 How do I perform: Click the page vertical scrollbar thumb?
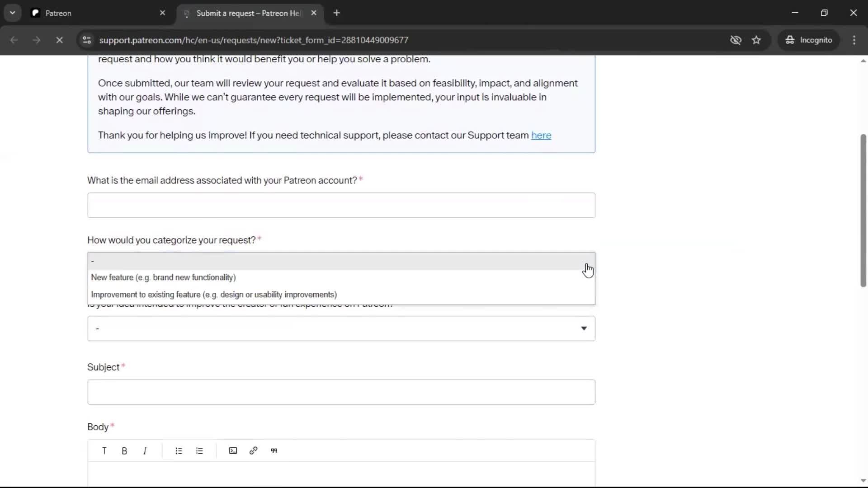(863, 210)
